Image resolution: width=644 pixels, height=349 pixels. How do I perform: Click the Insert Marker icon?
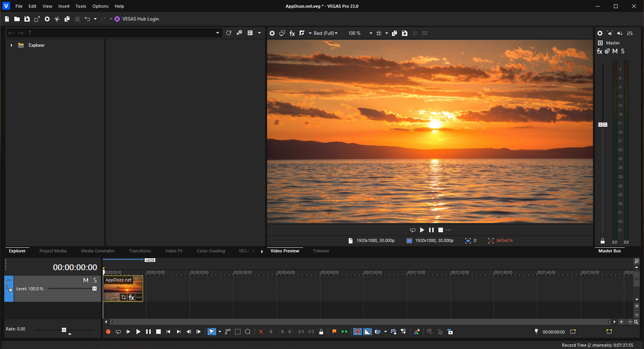coord(334,332)
